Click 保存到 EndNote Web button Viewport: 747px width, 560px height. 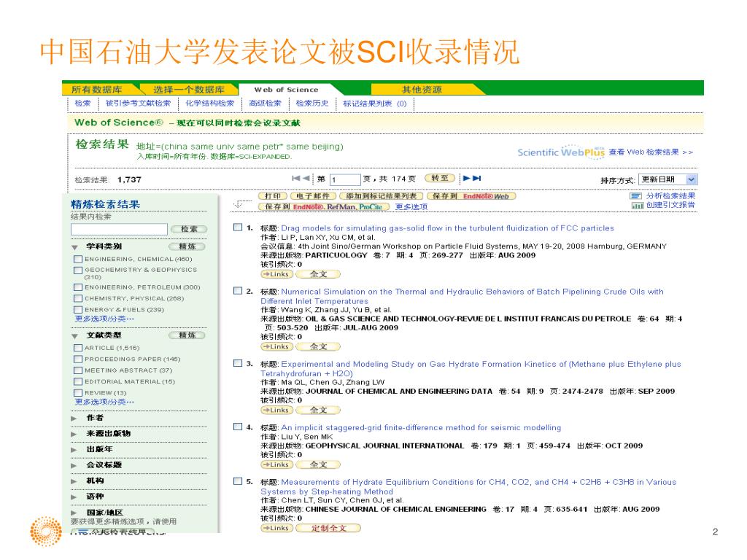coord(471,195)
